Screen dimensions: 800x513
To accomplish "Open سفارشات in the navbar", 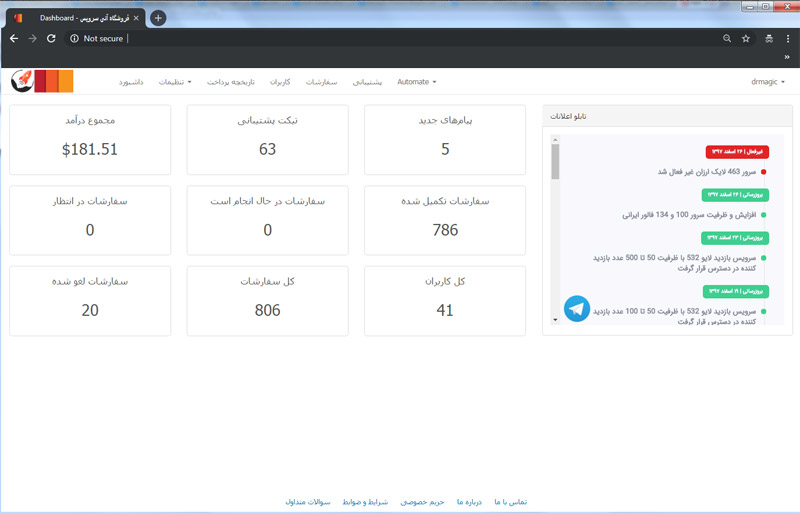I will click(x=321, y=82).
